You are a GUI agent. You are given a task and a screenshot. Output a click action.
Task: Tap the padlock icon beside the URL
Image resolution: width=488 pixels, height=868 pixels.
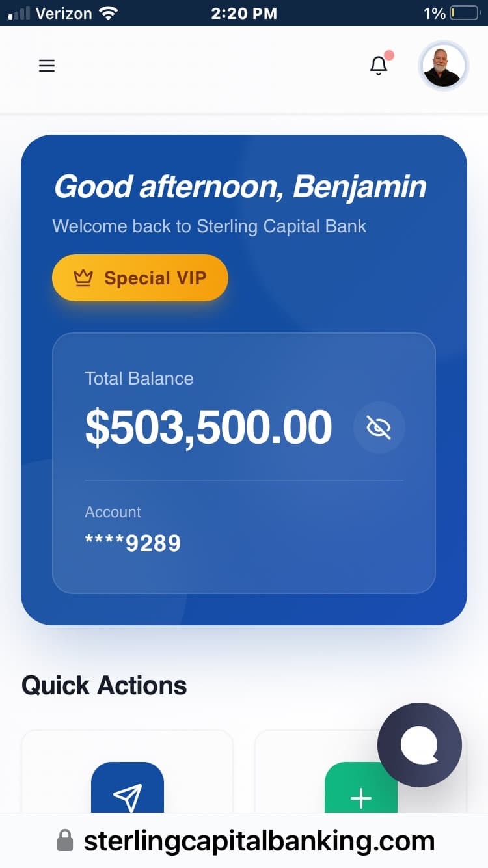click(x=65, y=841)
